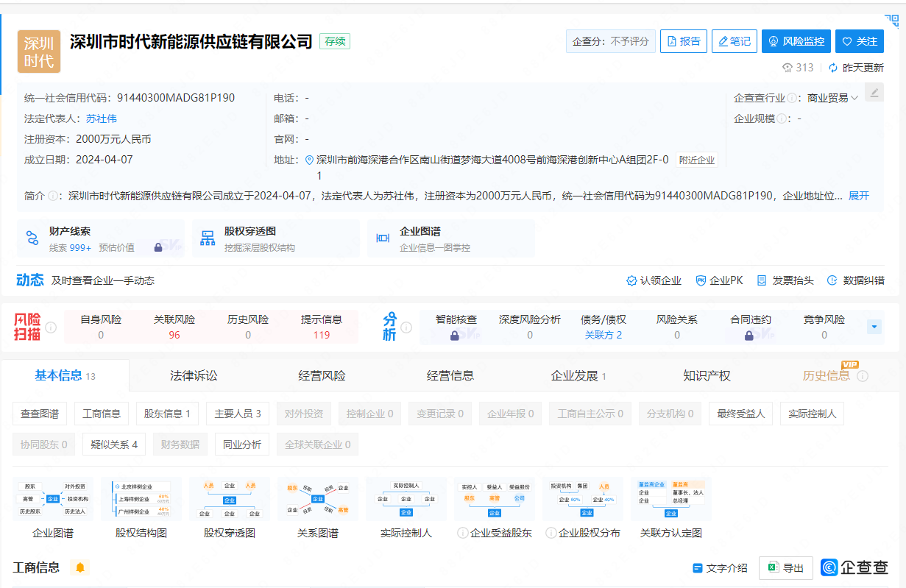Switch to the 知识产权 tab

707,376
